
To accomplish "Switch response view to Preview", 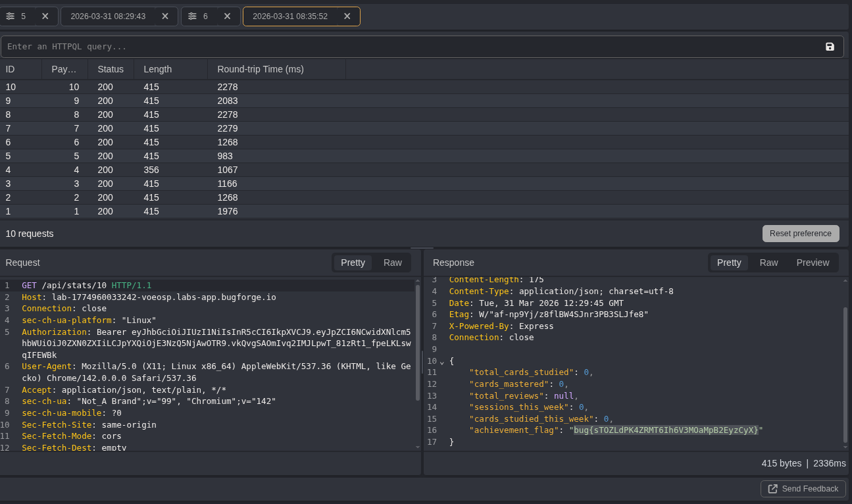I will pyautogui.click(x=813, y=263).
